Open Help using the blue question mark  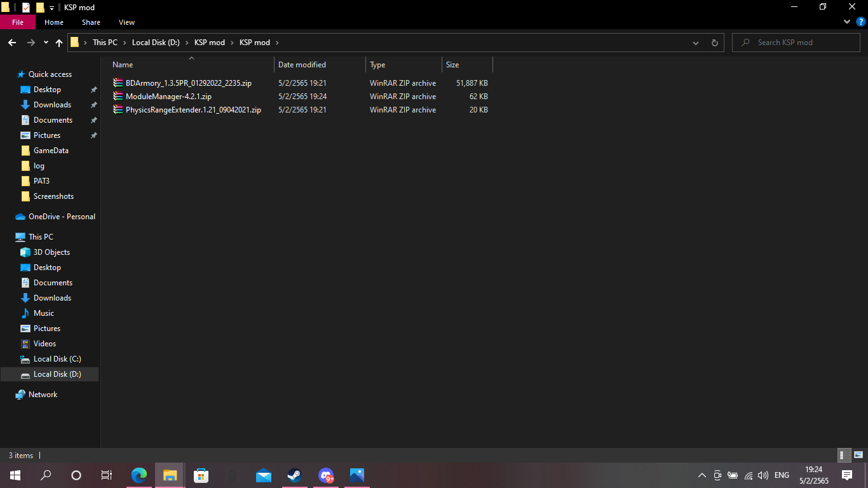[x=861, y=22]
